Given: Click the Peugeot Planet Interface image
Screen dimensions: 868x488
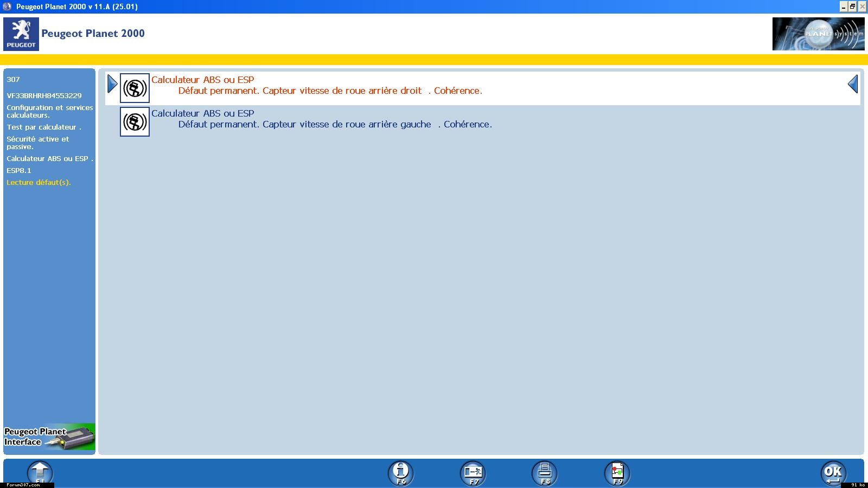Looking at the screenshot, I should coord(49,437).
